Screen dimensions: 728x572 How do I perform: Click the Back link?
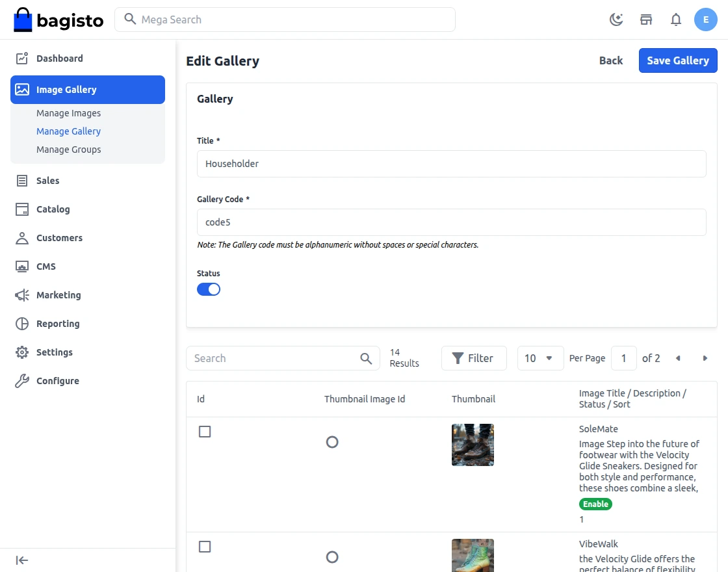[610, 60]
